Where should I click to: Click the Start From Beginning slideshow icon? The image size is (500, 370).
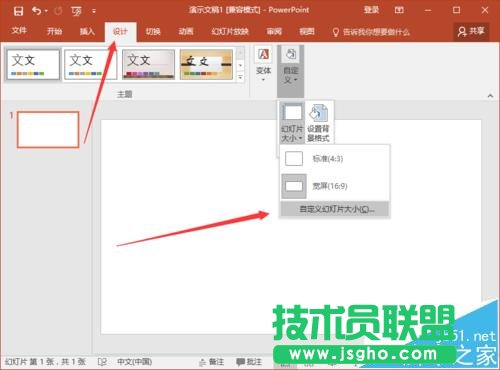76,11
